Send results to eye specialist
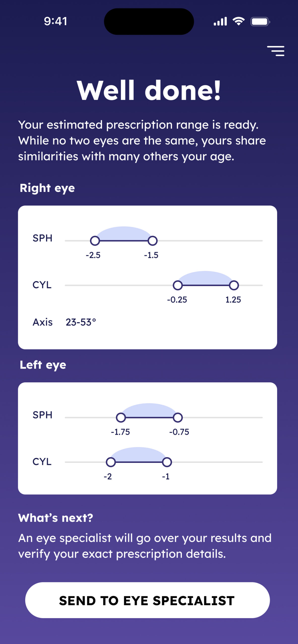298x644 pixels. coord(147,600)
